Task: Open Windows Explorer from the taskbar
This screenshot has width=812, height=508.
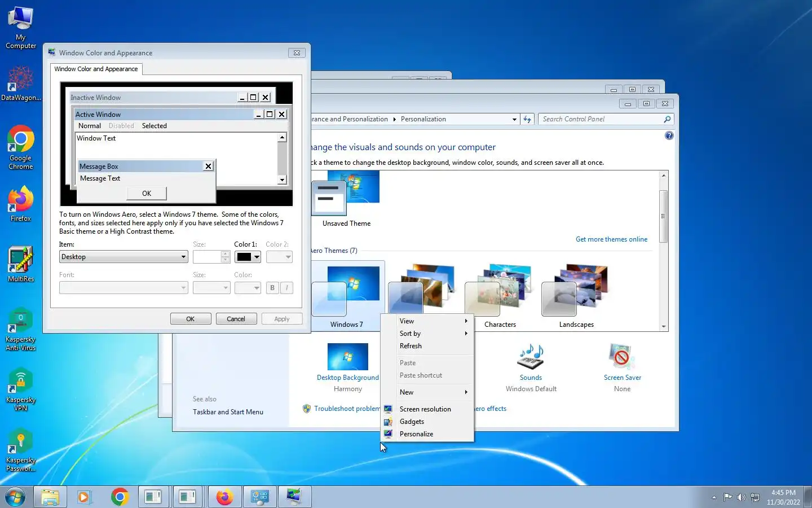Action: pos(50,497)
